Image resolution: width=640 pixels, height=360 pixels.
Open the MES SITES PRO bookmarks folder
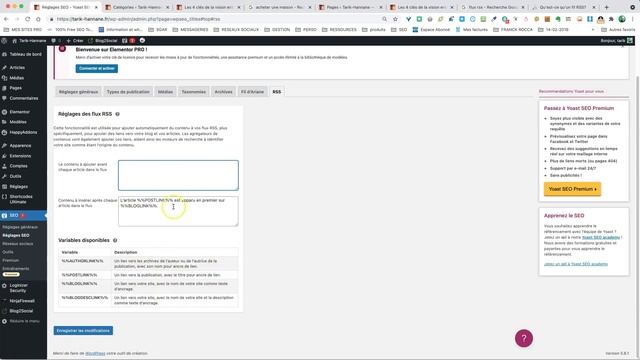coord(23,30)
